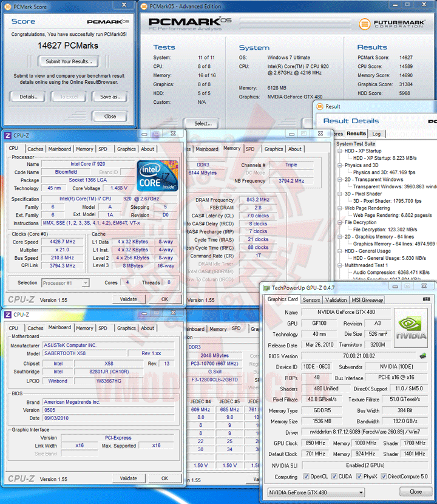Click the BIOS save chip icon in GPU-Z

click(423, 356)
